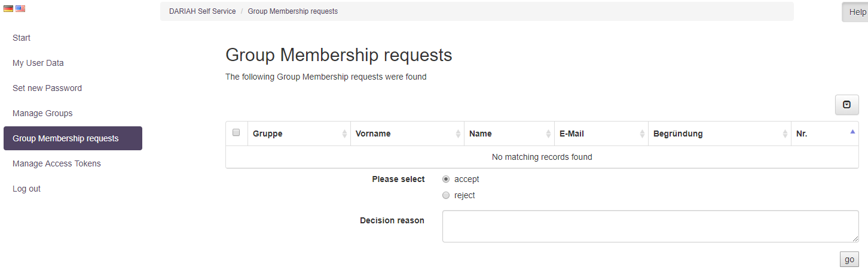
Task: Switch language to English flag
Action: pyautogui.click(x=20, y=8)
